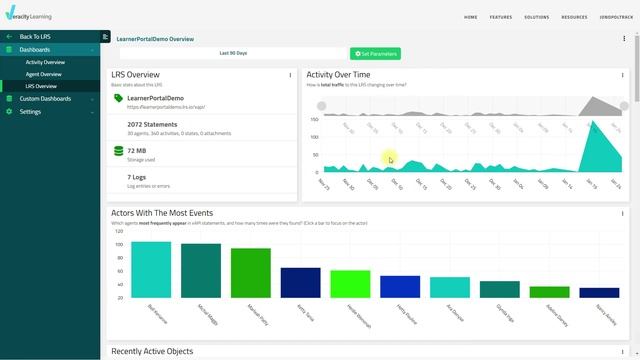Open RESOURCES in the top navigation
This screenshot has width=640, height=360.
[574, 17]
